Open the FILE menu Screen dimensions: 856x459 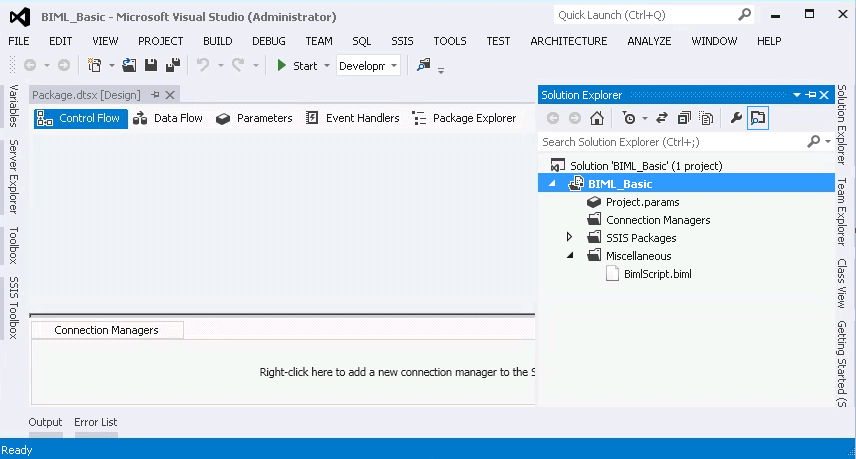19,41
